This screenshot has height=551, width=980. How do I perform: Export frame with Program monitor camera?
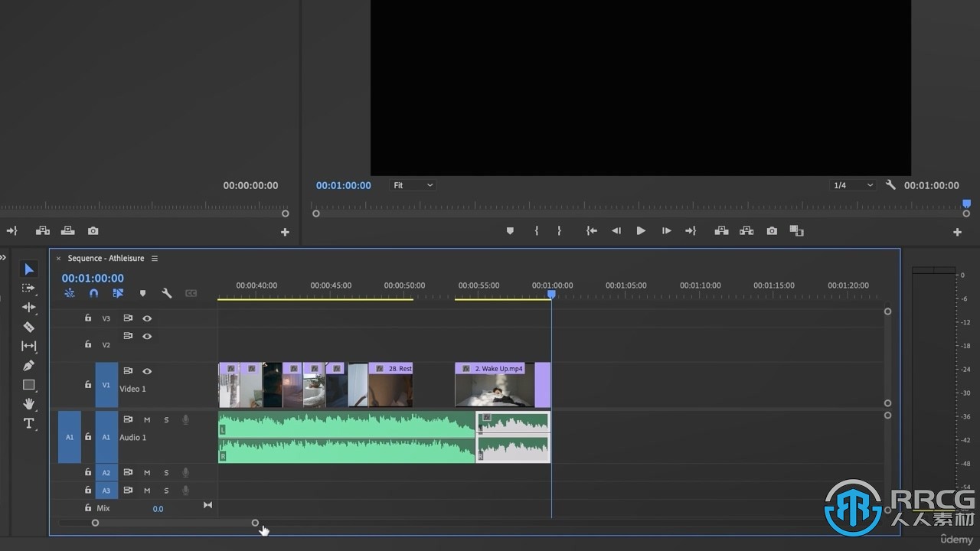(x=772, y=231)
